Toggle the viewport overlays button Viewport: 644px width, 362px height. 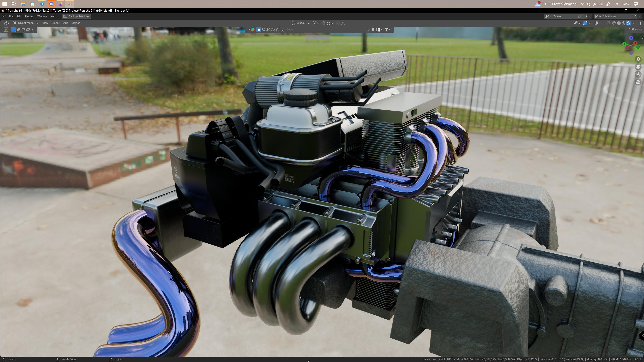tap(596, 23)
